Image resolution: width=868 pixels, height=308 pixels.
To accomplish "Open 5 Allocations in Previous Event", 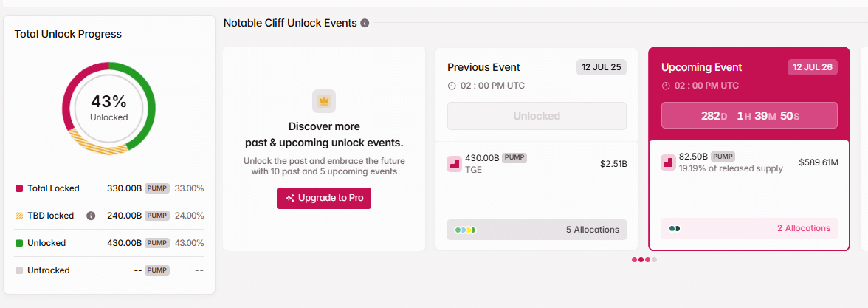I will [592, 230].
